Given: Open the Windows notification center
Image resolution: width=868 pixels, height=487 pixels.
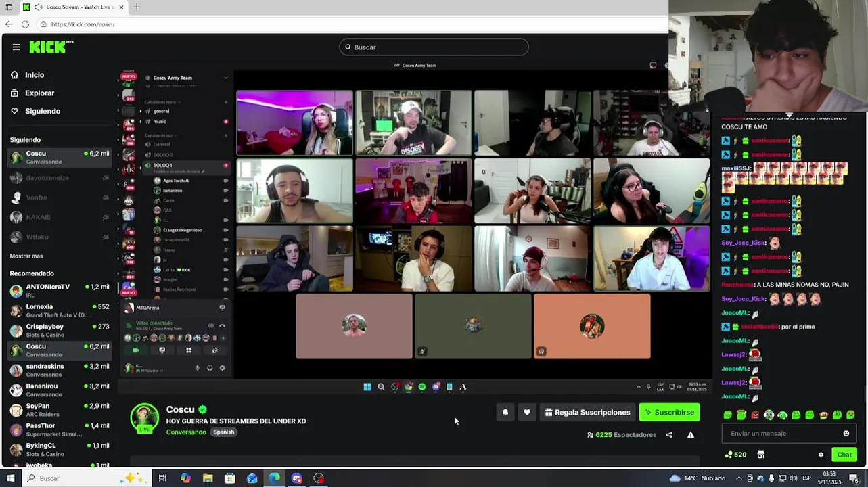Looking at the screenshot, I should click(x=854, y=478).
